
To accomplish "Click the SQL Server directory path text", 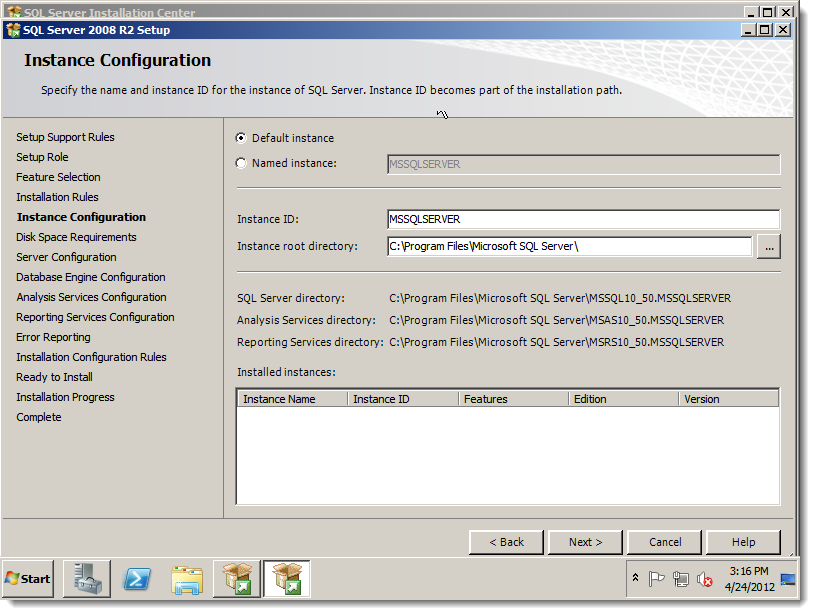I will click(560, 298).
